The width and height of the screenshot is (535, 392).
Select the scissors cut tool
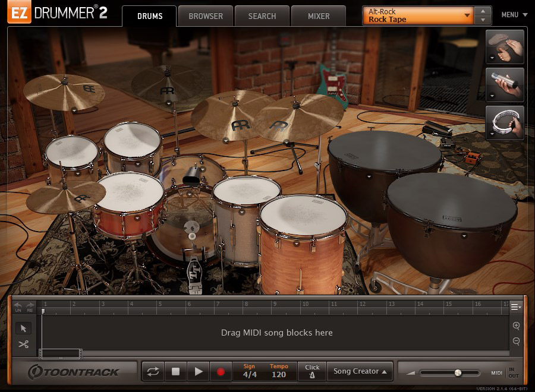point(23,344)
